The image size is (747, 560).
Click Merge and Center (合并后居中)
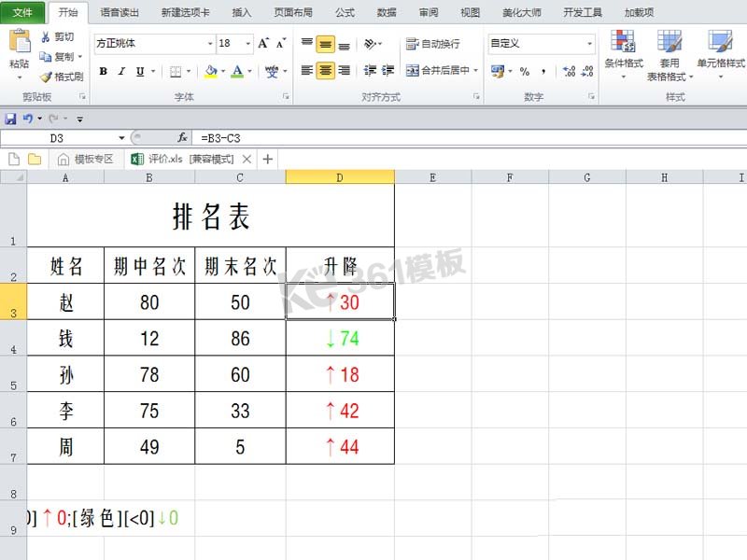click(435, 72)
